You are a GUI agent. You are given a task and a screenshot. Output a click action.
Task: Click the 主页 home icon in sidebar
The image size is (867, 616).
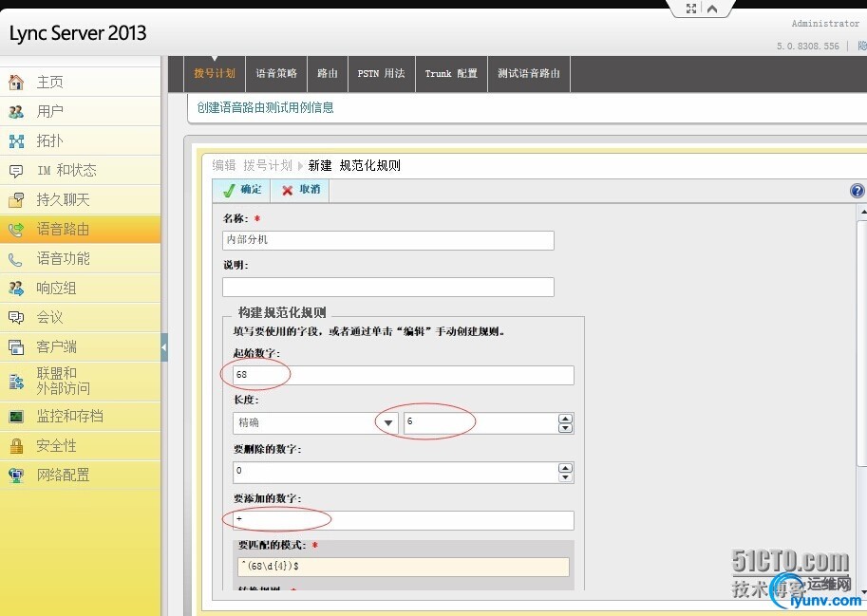pos(16,83)
